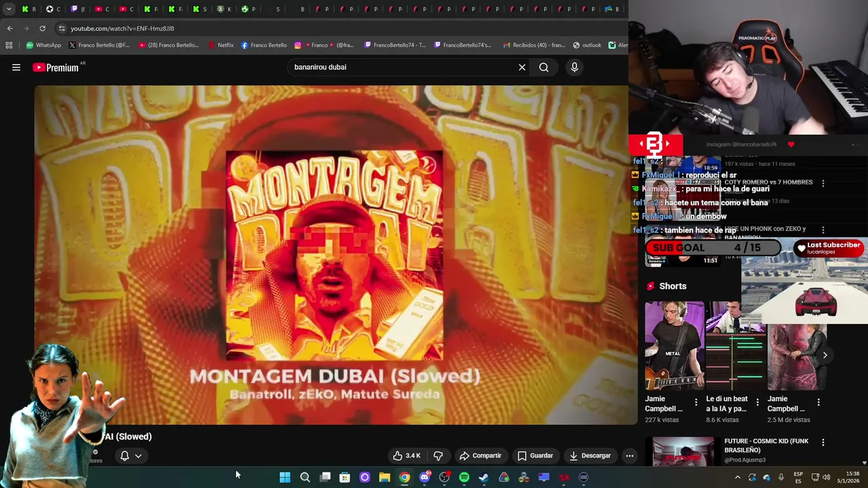
Task: Open the Compartir share dialog
Action: (x=480, y=455)
